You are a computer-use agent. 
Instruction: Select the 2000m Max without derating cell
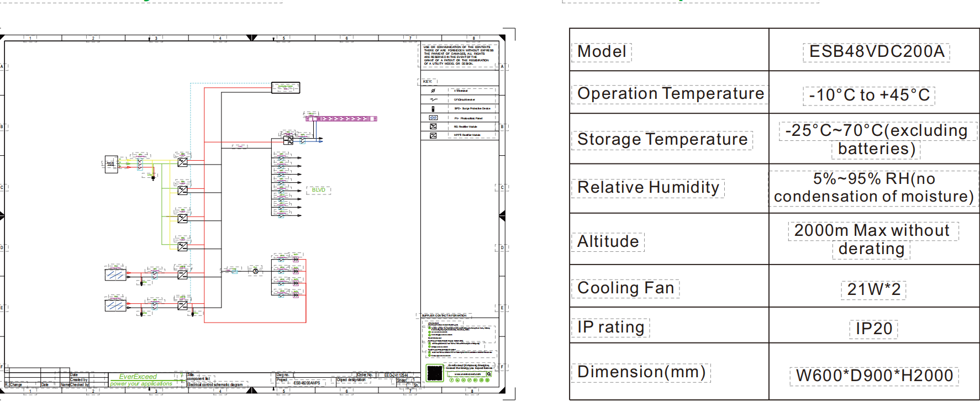tap(873, 239)
